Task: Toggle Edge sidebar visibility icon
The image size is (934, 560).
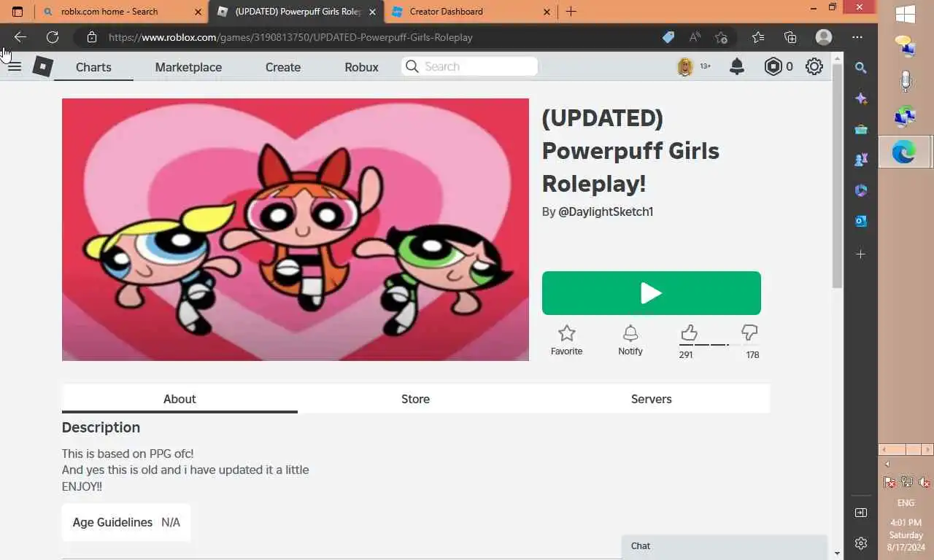Action: tap(861, 513)
